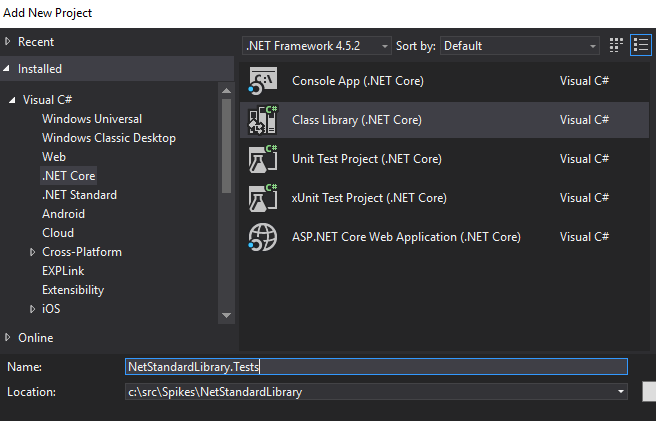Click the Unit Test Project flask icon
This screenshot has height=421, width=656.
click(x=263, y=159)
